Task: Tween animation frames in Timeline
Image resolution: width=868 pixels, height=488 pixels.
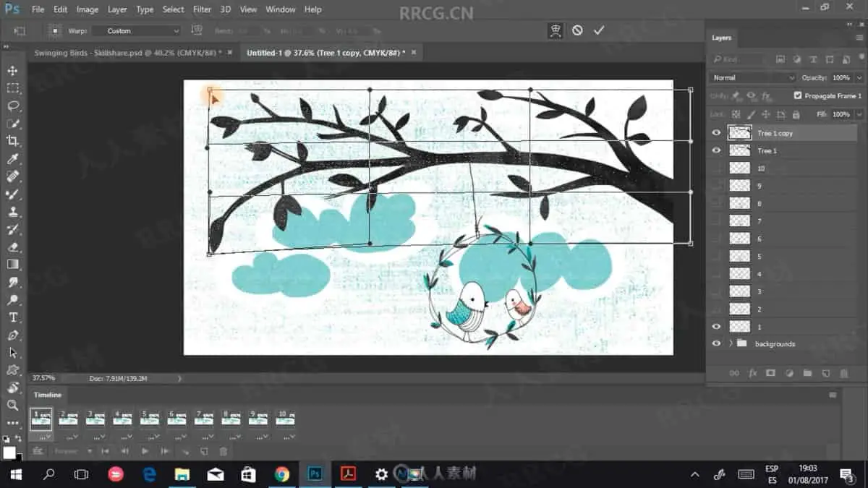Action: pos(185,451)
